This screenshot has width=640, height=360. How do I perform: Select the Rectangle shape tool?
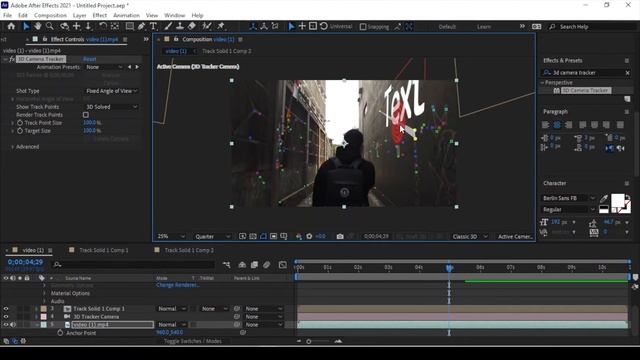pos(129,26)
